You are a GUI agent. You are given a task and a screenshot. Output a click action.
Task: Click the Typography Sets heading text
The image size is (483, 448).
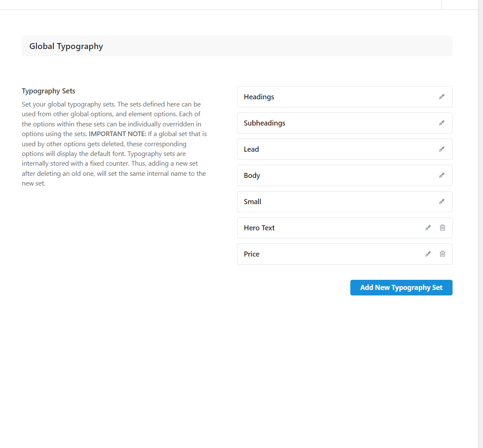[48, 91]
